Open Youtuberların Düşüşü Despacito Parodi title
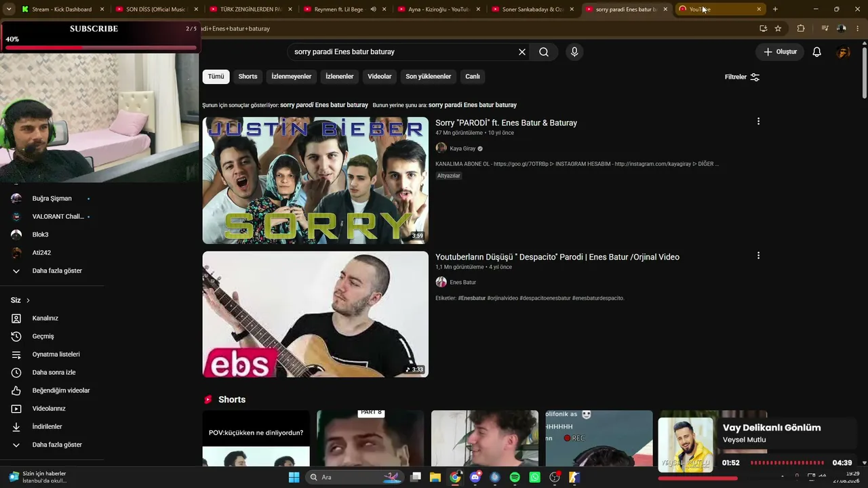This screenshot has height=488, width=868. pos(557,257)
